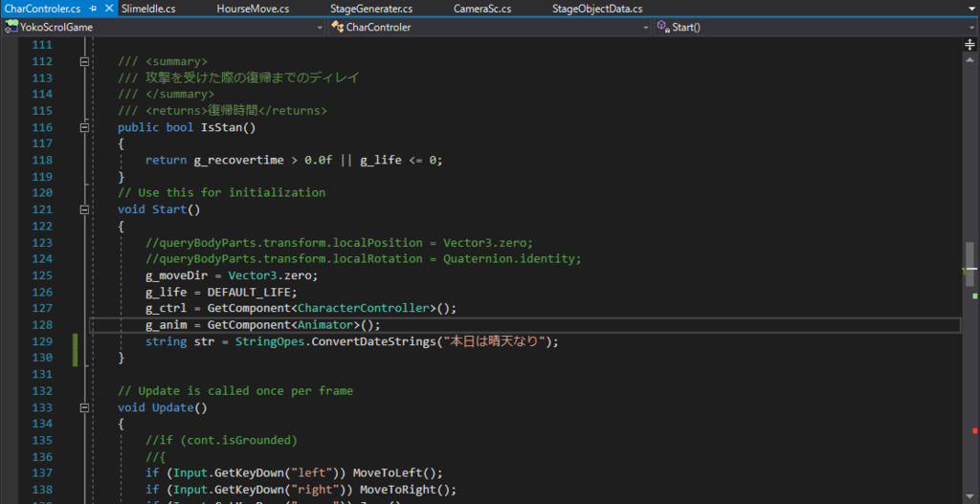Click the IsStan method name
Viewport: 980px width, 504px height.
(x=221, y=127)
